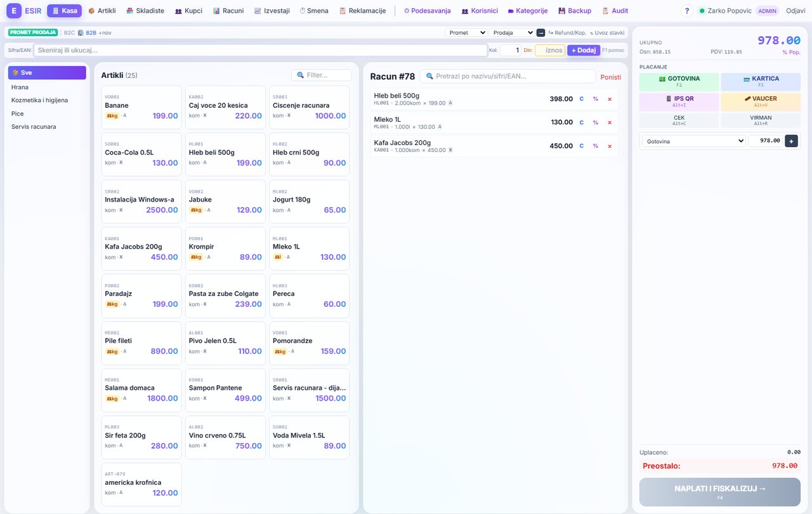Switch customer type to B2C
The height and width of the screenshot is (514, 812).
tap(69, 32)
